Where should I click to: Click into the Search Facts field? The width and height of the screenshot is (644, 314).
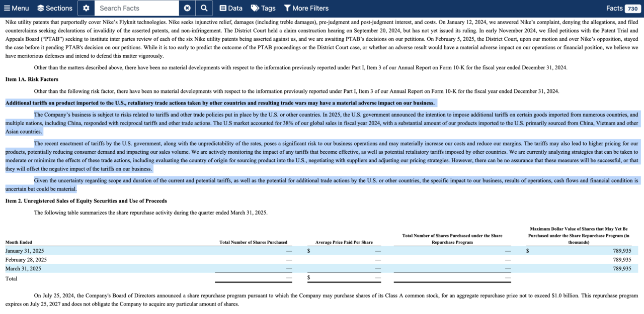(x=137, y=8)
